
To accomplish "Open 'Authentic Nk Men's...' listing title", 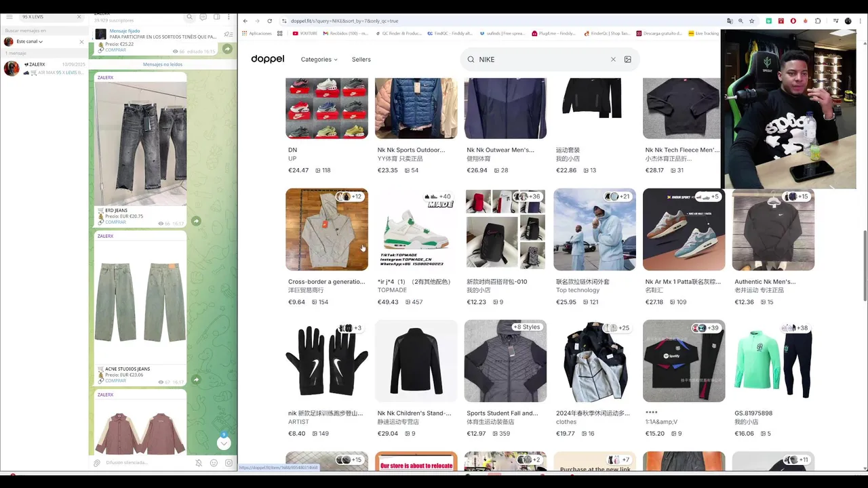I will (765, 281).
